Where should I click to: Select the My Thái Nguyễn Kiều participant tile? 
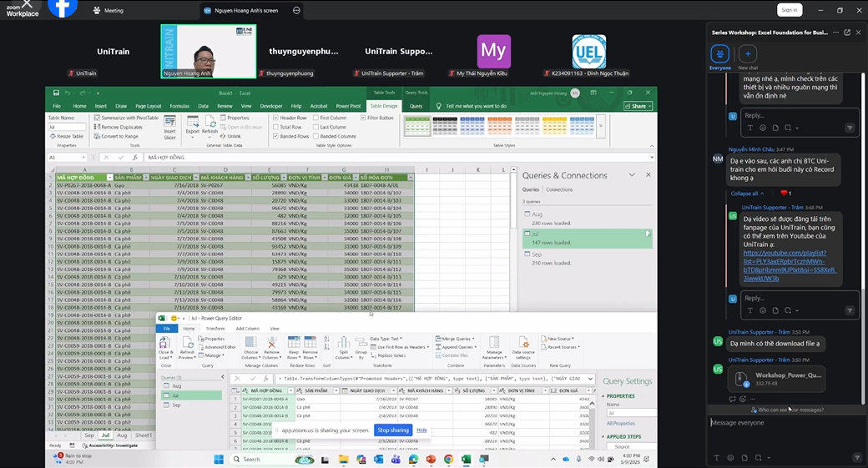point(493,51)
